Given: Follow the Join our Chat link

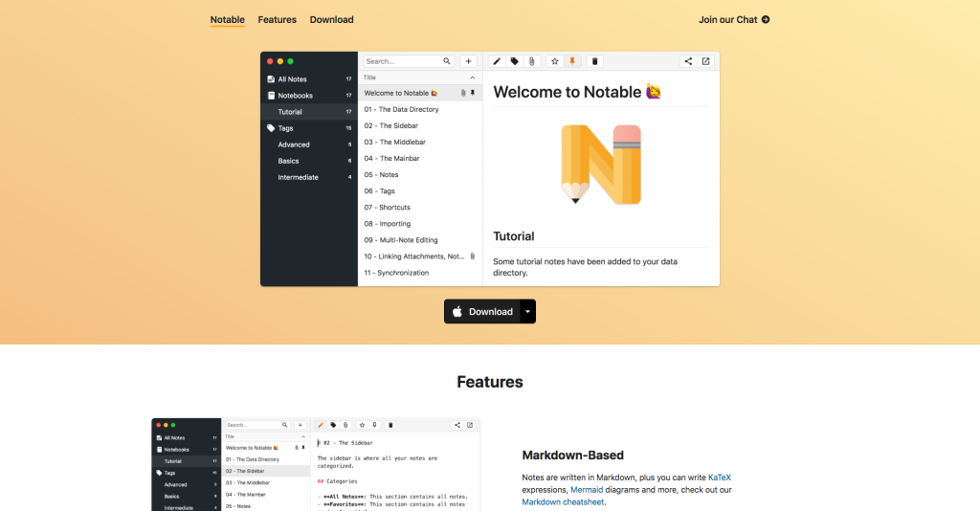Looking at the screenshot, I should 734,19.
